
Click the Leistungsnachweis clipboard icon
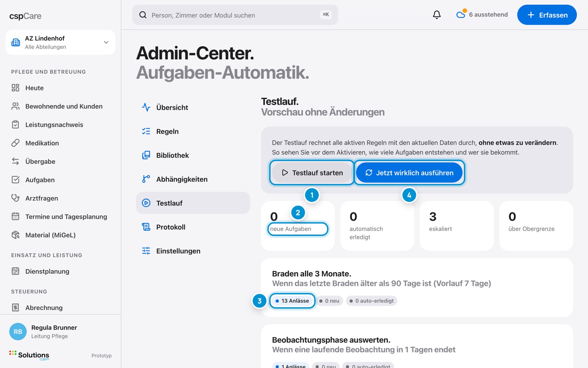pos(15,124)
